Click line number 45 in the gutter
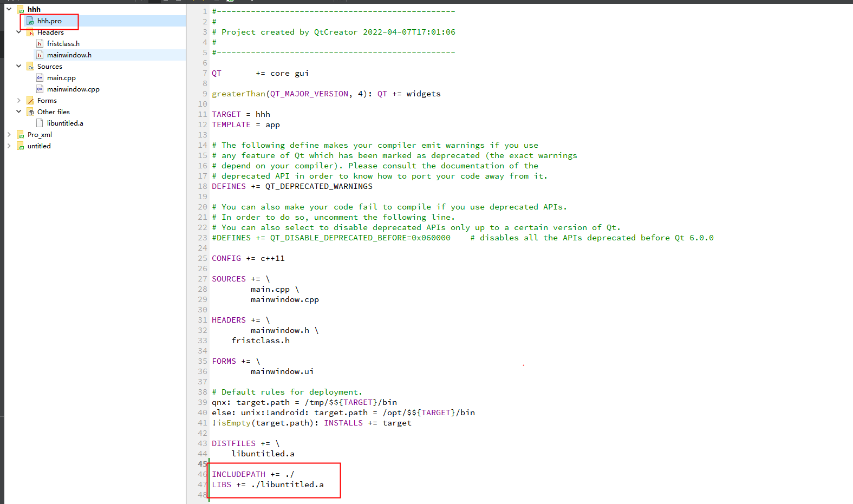Viewport: 853px width, 504px height. pyautogui.click(x=203, y=464)
